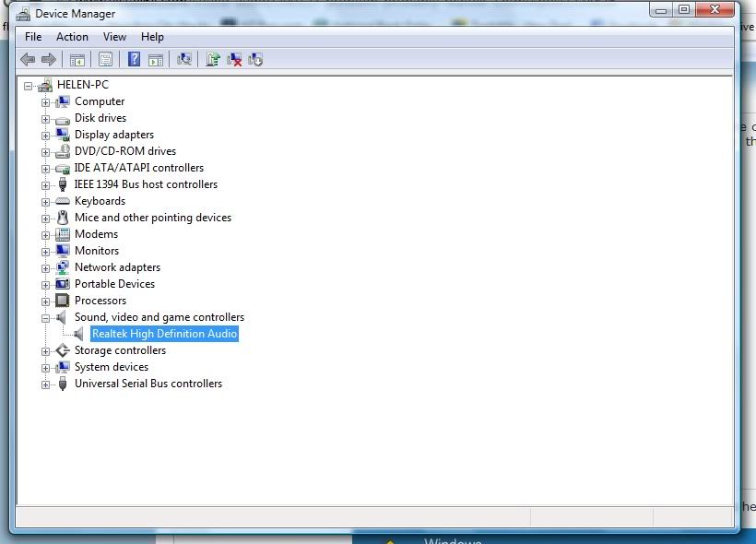The height and width of the screenshot is (544, 756).
Task: Select the Monitors label
Action: point(97,251)
